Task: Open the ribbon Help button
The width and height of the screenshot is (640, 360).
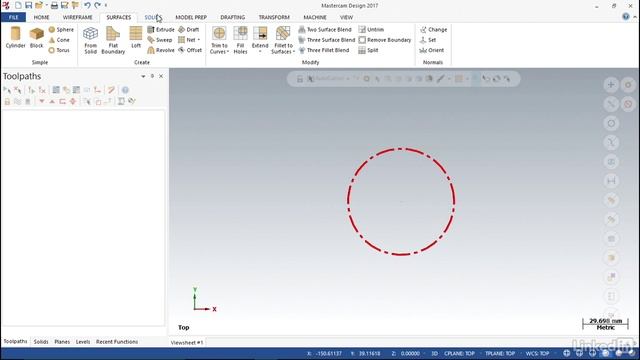Action: click(626, 17)
